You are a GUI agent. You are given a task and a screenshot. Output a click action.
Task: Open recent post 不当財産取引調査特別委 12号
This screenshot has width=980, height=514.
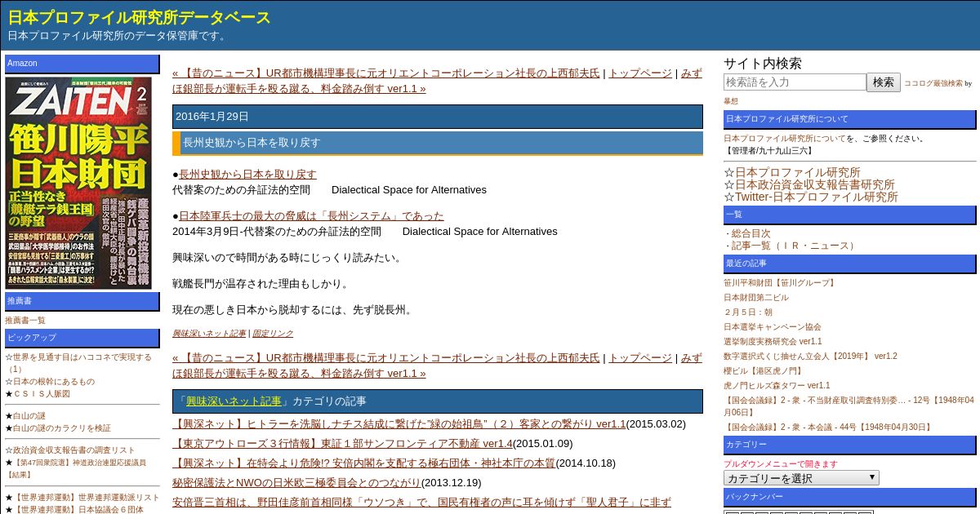(849, 405)
